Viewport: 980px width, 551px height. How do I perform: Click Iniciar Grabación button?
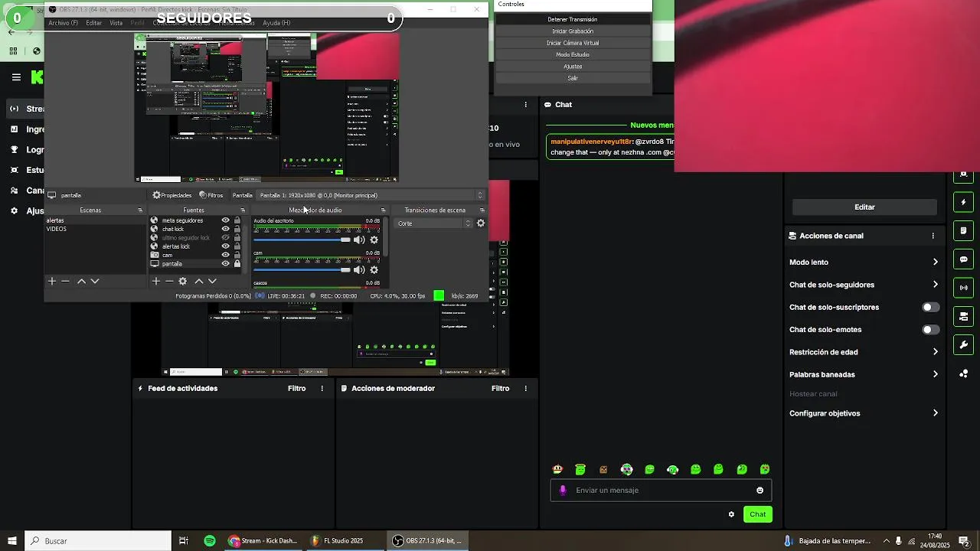click(x=573, y=31)
